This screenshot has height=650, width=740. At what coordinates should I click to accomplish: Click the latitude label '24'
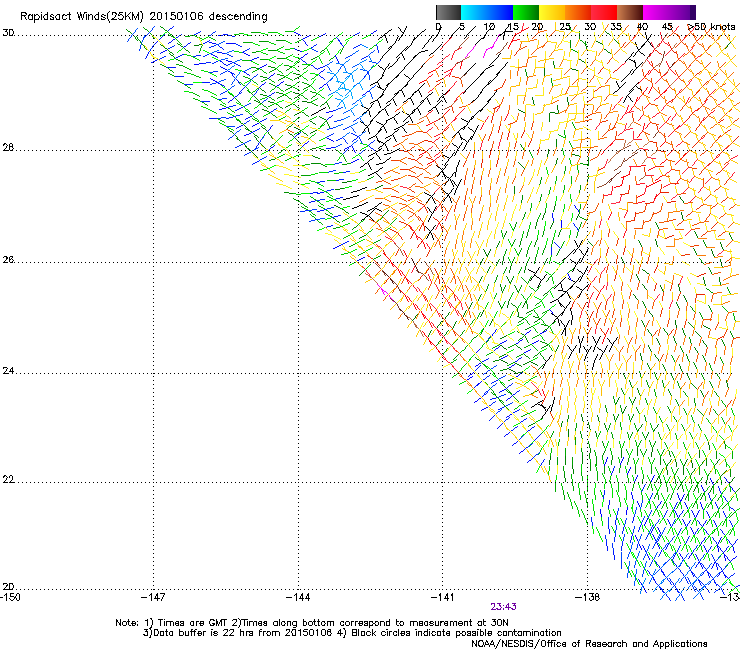(8, 371)
